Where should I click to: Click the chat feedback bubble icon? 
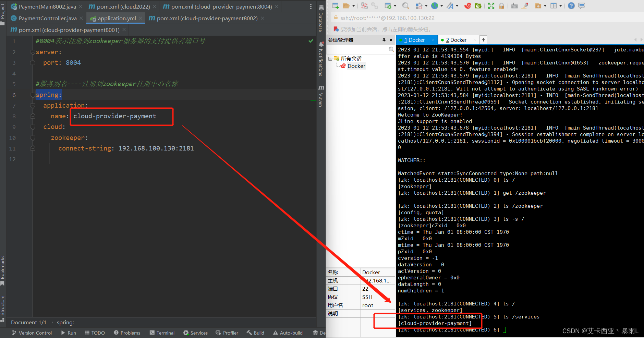coord(582,6)
